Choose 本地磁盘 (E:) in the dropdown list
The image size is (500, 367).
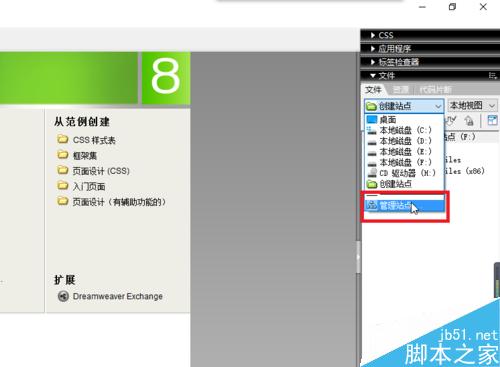404,151
